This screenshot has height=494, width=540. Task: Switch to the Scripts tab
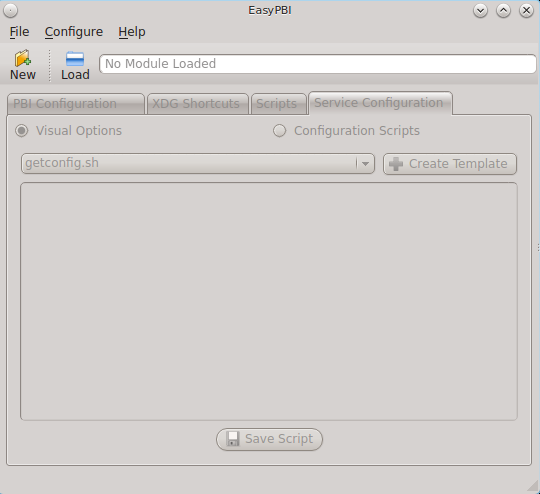pos(279,104)
